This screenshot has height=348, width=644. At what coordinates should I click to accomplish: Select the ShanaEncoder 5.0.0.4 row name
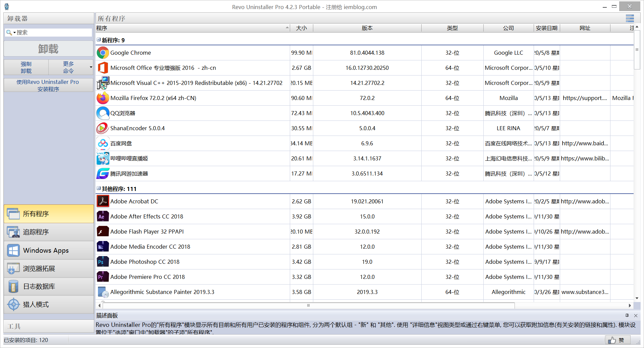138,128
